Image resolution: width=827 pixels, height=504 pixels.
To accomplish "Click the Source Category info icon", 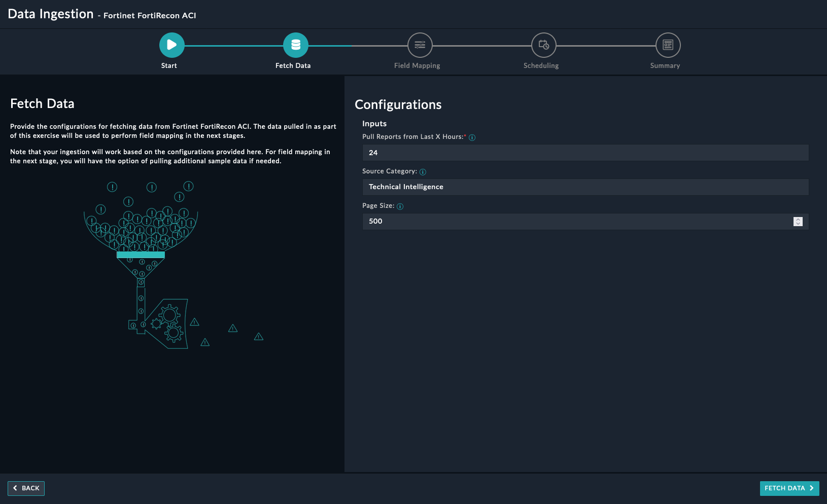I will coord(423,172).
